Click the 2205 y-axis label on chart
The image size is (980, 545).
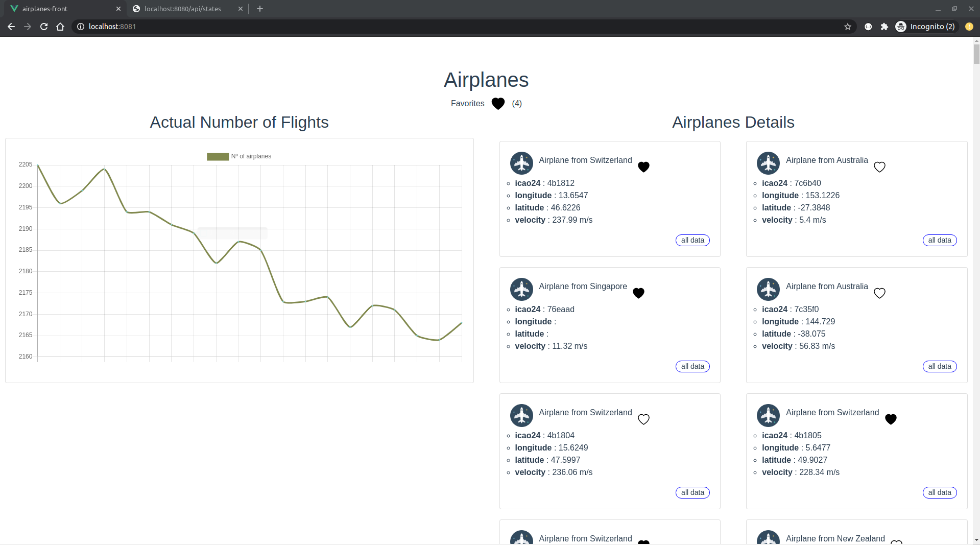pos(26,164)
